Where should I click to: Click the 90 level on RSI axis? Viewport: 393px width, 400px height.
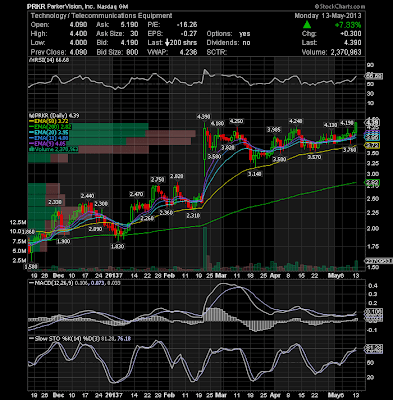(370, 65)
